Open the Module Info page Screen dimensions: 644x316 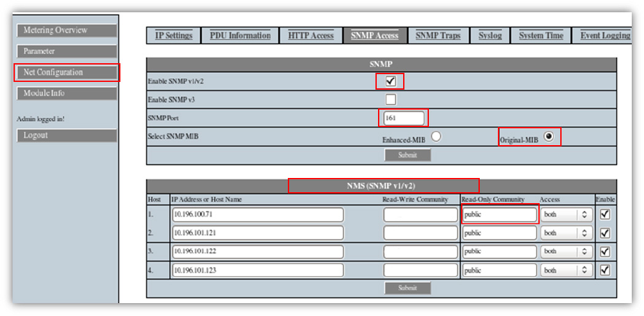point(67,94)
